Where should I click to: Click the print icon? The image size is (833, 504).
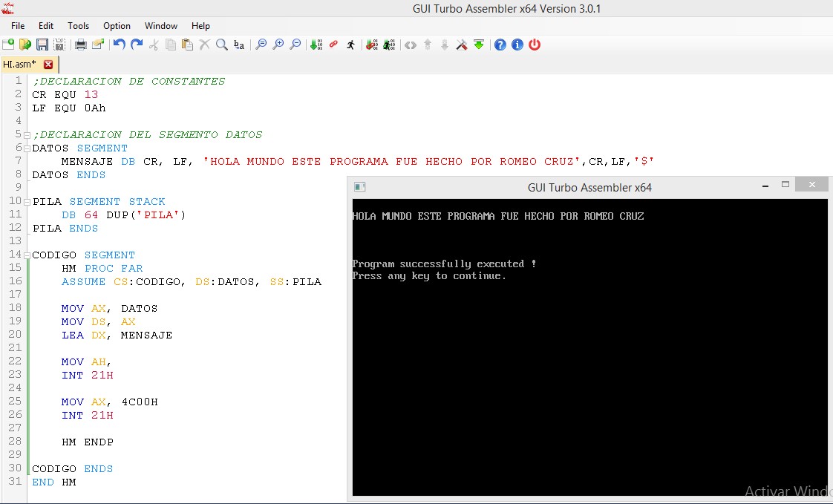coord(80,45)
